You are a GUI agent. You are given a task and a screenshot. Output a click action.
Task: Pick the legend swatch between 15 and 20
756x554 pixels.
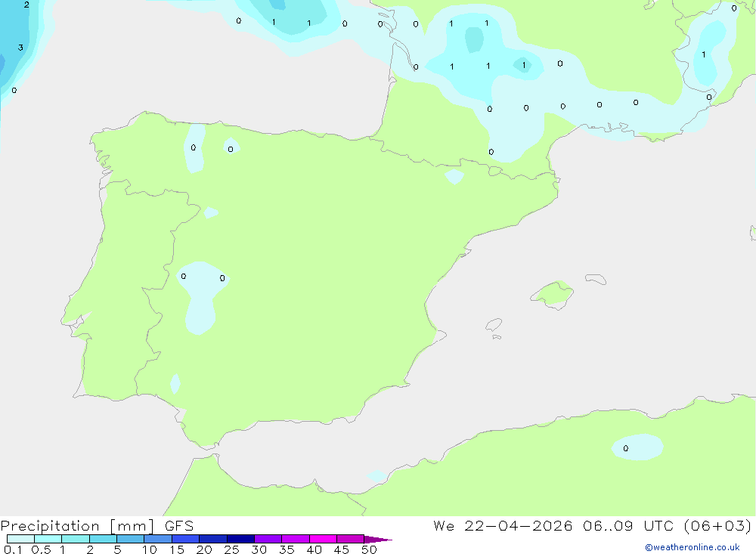(x=186, y=539)
